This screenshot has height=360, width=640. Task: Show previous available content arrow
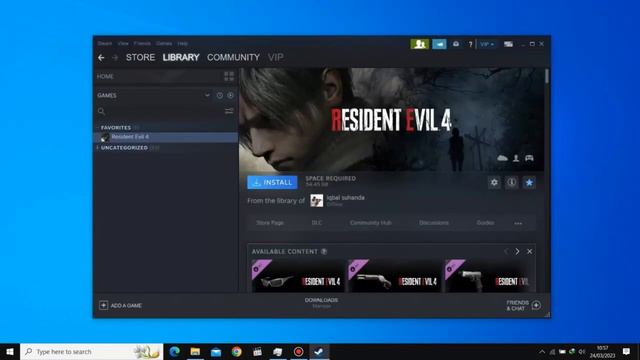click(x=507, y=251)
